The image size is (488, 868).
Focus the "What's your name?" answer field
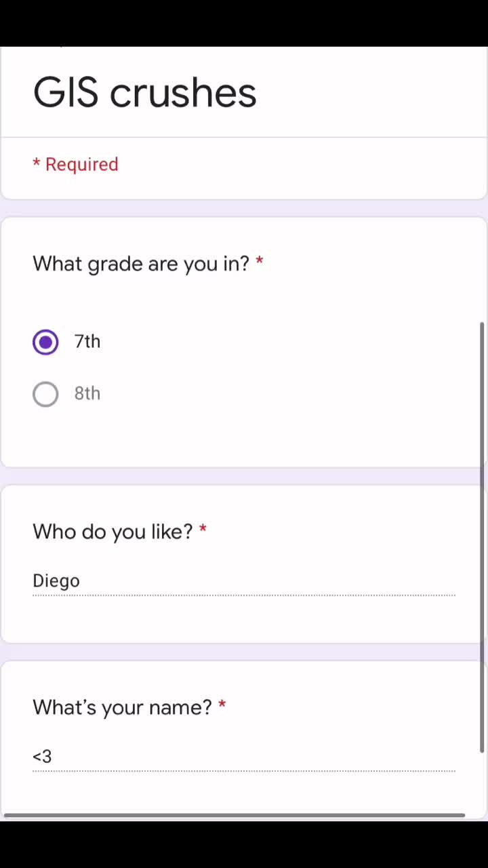[x=244, y=757]
